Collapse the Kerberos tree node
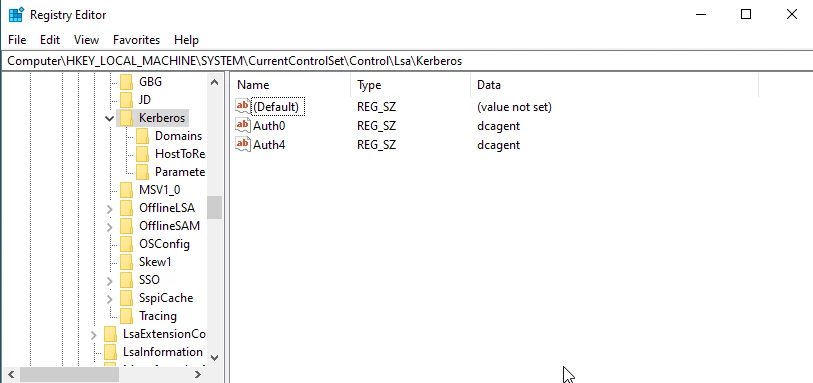The width and height of the screenshot is (813, 383). (x=109, y=118)
